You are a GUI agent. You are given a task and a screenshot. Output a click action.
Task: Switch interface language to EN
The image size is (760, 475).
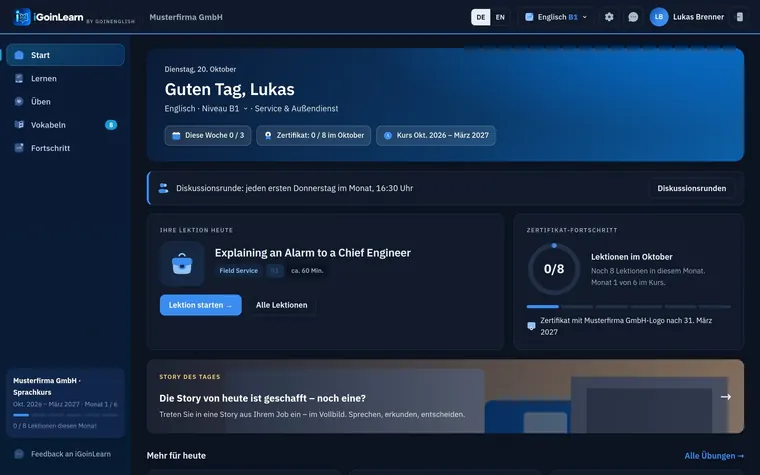tap(500, 17)
